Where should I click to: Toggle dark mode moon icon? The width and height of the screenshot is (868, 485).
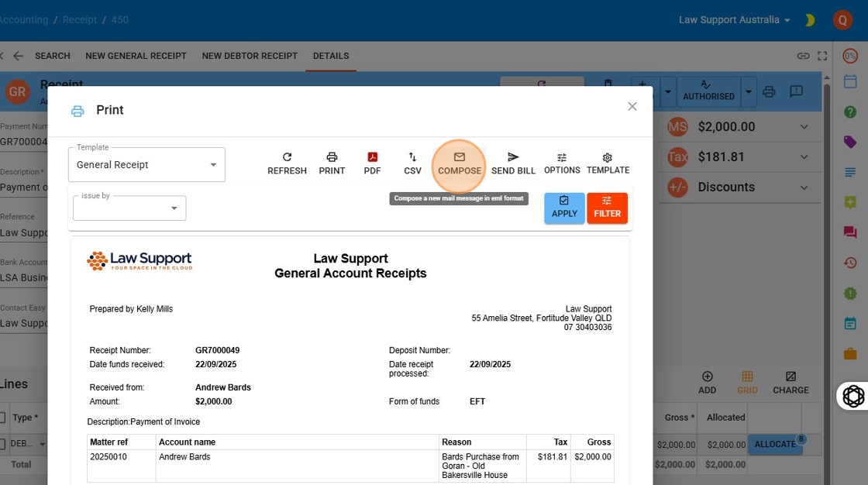[810, 20]
